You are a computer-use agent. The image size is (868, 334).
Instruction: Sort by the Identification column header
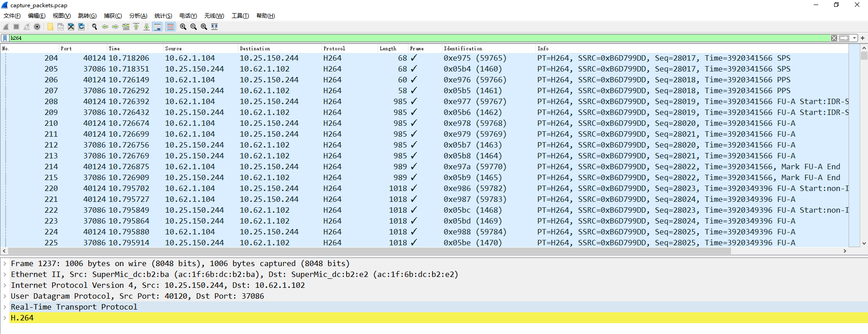pyautogui.click(x=489, y=48)
